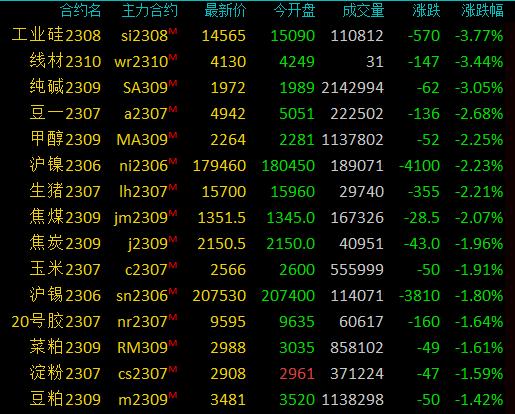Sort by the 涨跌幅 column header
The height and width of the screenshot is (414, 515).
[482, 11]
